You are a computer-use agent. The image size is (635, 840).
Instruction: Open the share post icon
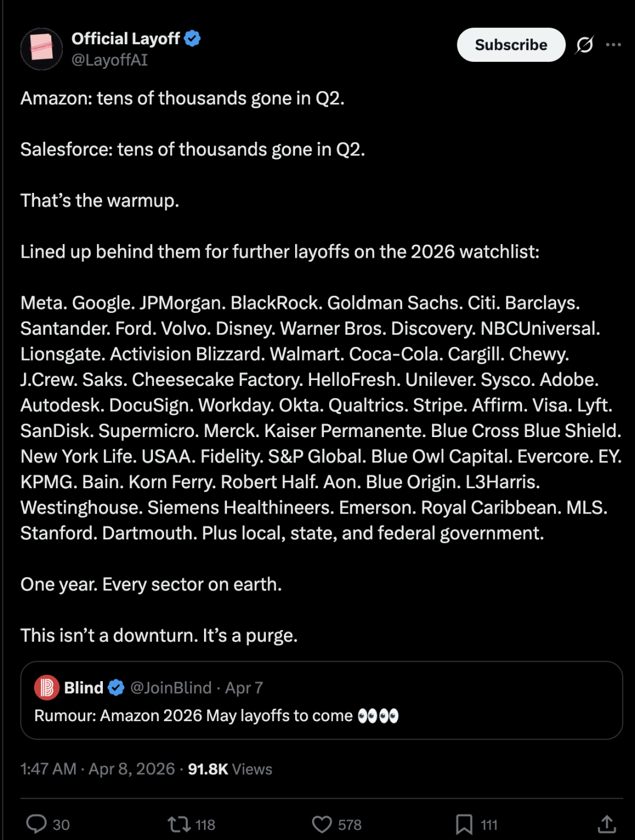[606, 824]
